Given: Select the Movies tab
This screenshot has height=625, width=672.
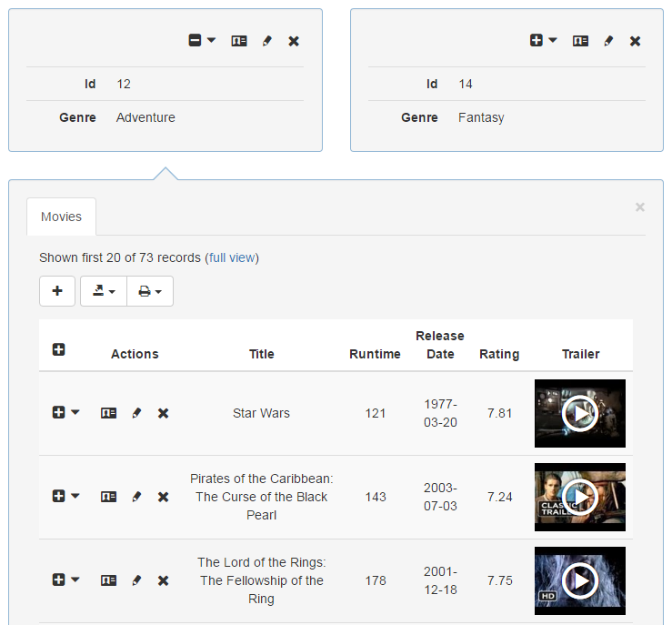Looking at the screenshot, I should 61,217.
